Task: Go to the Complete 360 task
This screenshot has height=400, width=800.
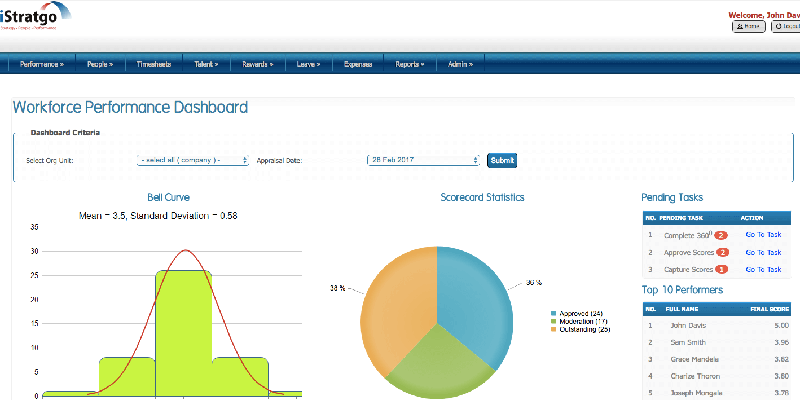Action: tap(763, 235)
